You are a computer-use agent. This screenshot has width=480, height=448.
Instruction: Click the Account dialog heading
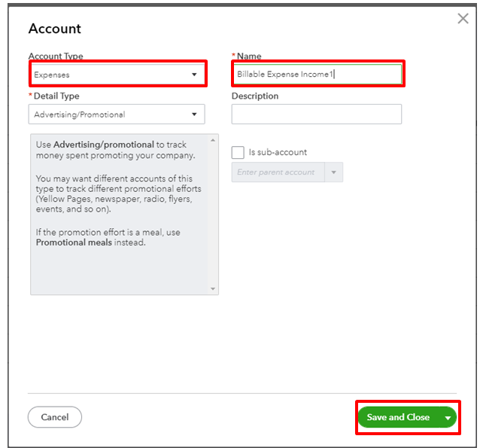coord(55,29)
